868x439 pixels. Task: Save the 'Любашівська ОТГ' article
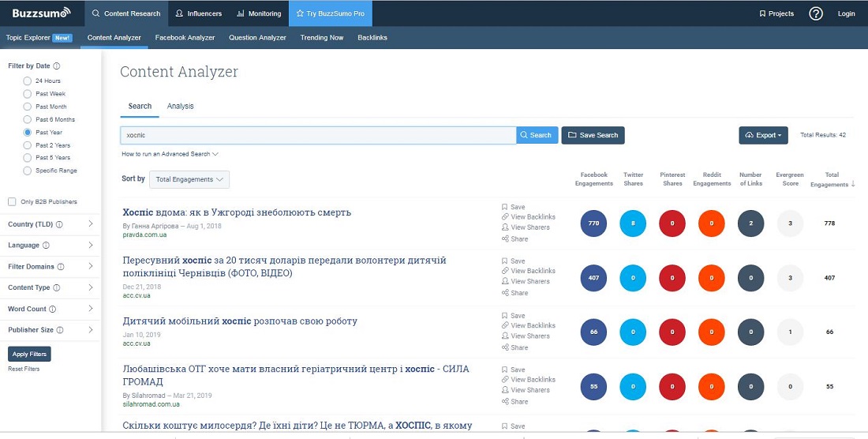513,370
